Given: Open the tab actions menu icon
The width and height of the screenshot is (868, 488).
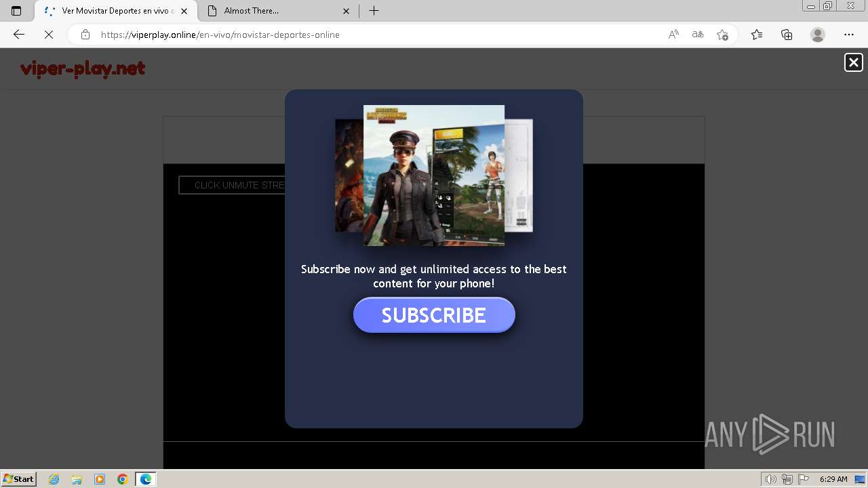Looking at the screenshot, I should click(x=16, y=11).
